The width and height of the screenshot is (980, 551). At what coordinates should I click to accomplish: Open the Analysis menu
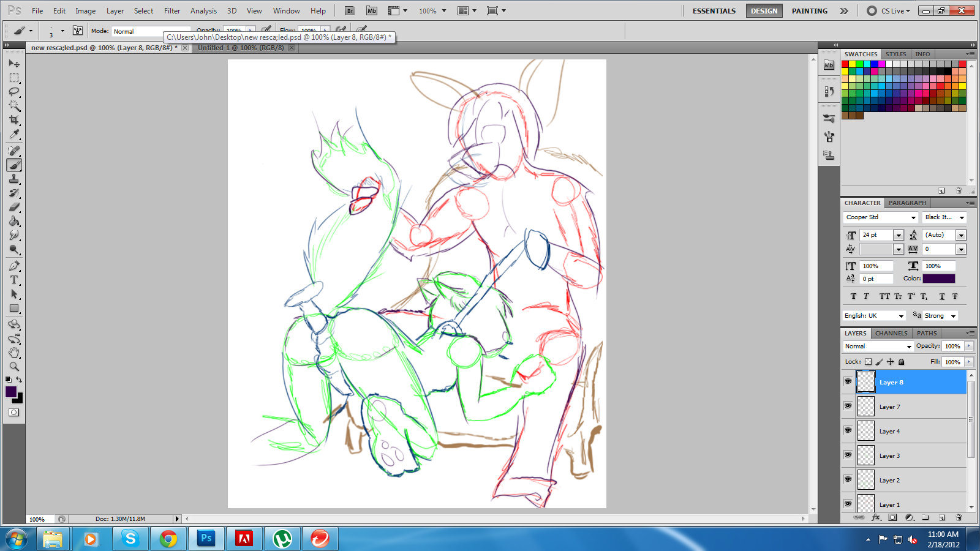pyautogui.click(x=203, y=11)
